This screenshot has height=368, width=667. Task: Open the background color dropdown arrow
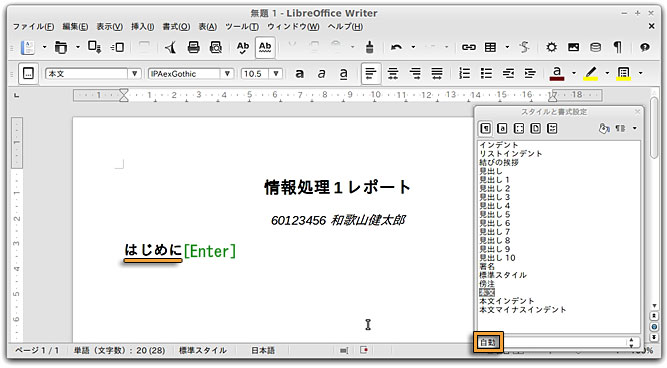click(x=641, y=74)
